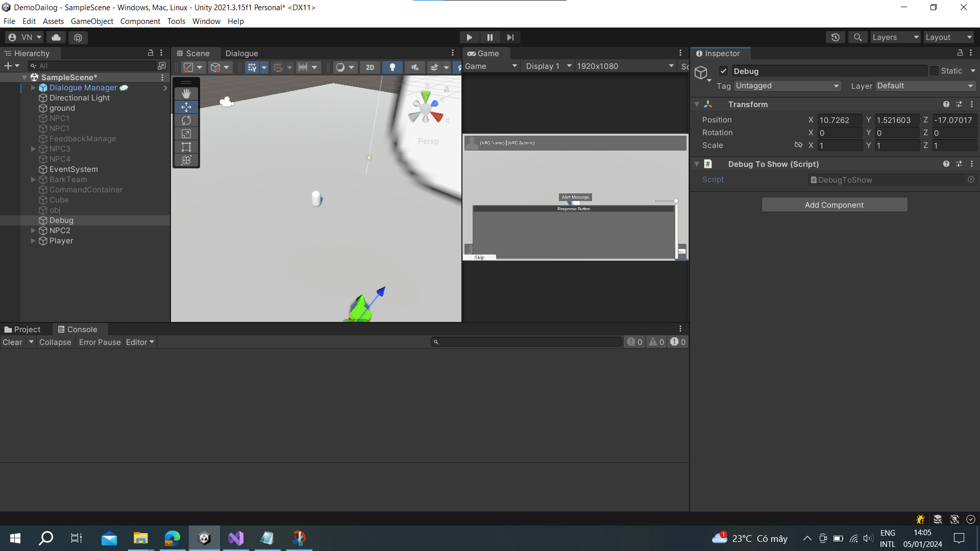This screenshot has height=551, width=980.
Task: Select the Rotate tool in Scene
Action: coord(186,120)
